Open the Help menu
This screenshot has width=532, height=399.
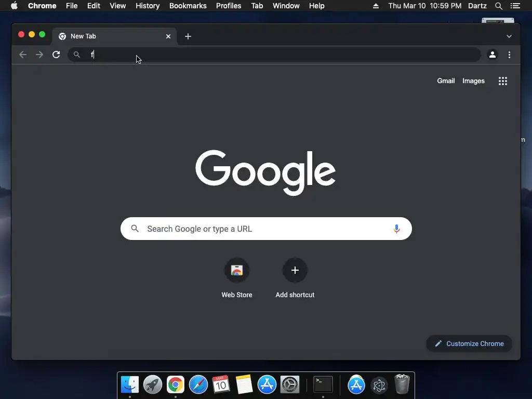(x=316, y=6)
